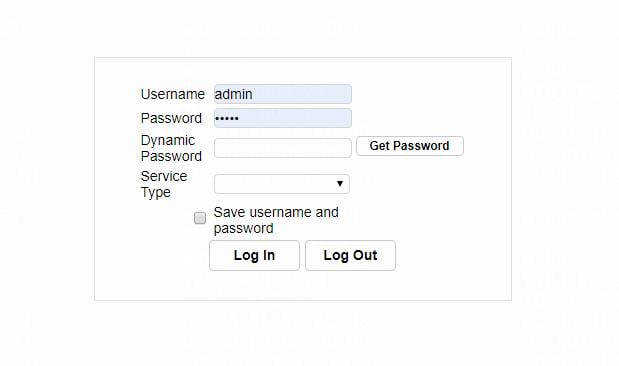Screen dimensions: 619x366
Task: Click the Username label
Action: click(x=173, y=94)
